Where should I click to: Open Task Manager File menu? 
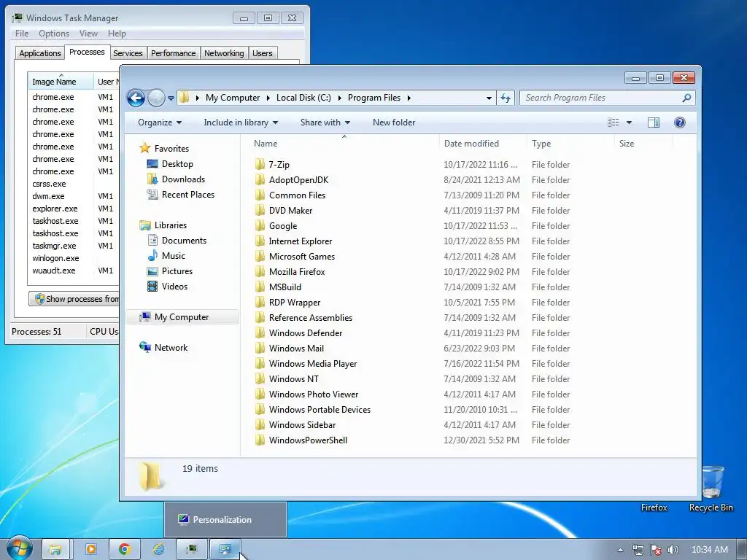point(22,34)
